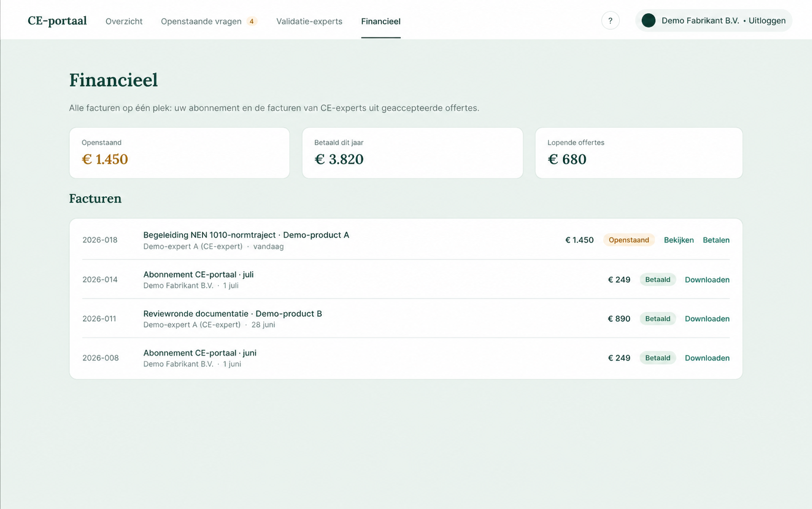Select the Financieel tab

click(x=381, y=21)
